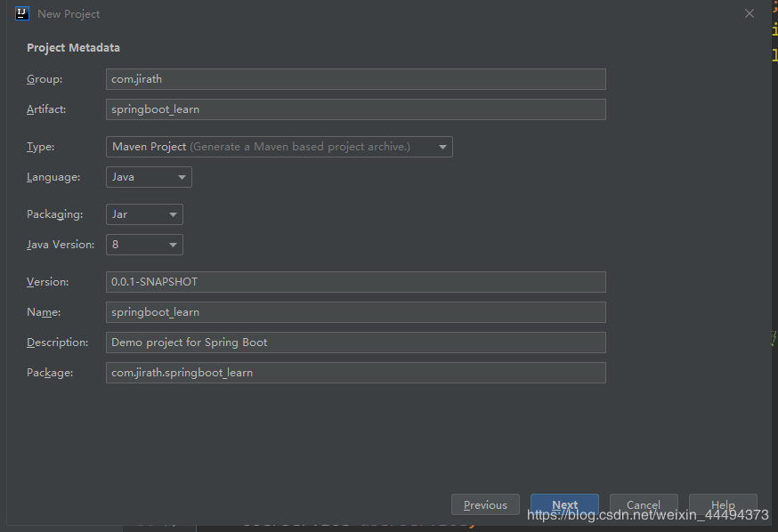Click the Description: label
The width and height of the screenshot is (778, 532).
pyautogui.click(x=58, y=343)
